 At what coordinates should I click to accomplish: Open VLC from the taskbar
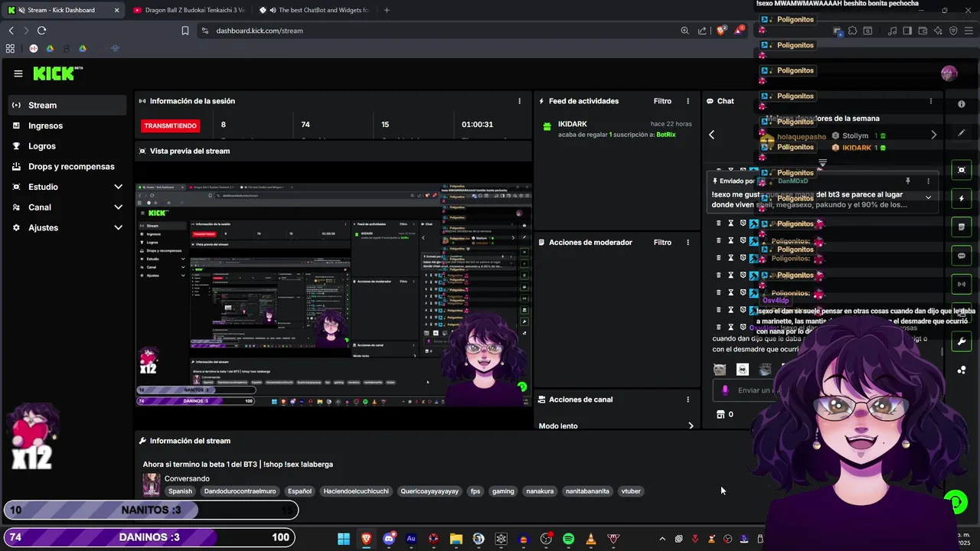click(590, 539)
